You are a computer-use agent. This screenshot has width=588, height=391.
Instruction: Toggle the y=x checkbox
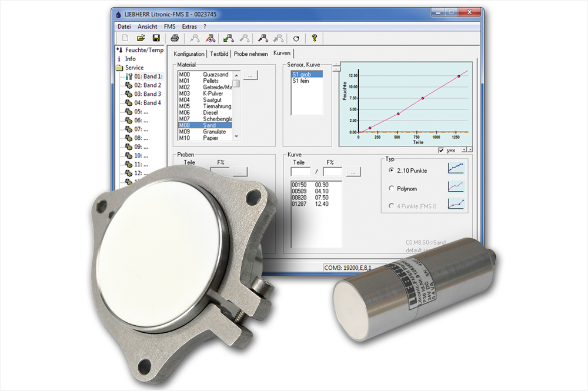pos(441,150)
